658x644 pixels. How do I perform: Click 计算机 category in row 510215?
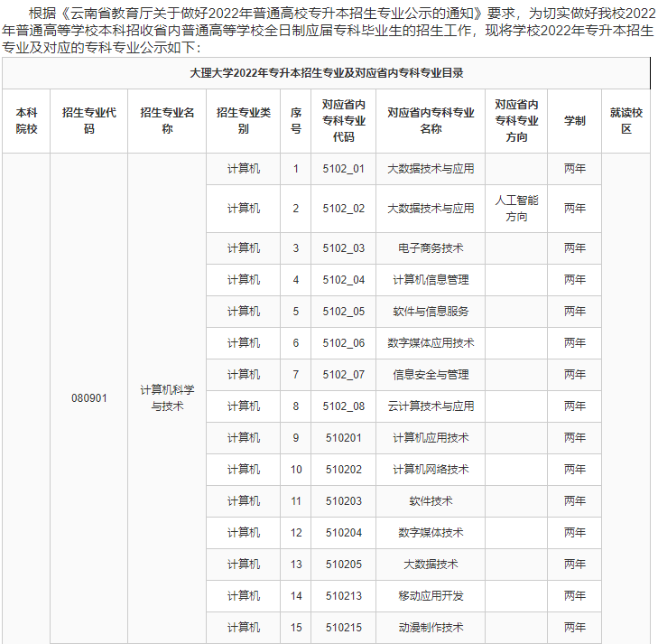tap(244, 628)
